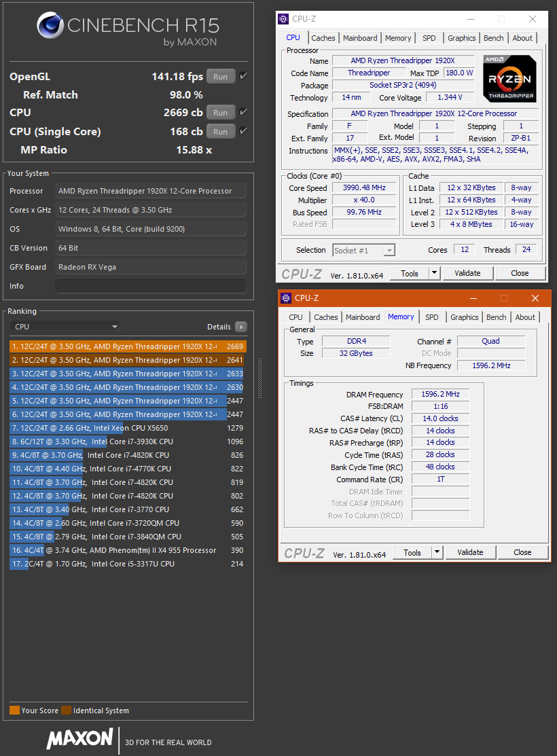Open About tab in top CPU-Z window
Screen dimensions: 557x756
coord(522,38)
